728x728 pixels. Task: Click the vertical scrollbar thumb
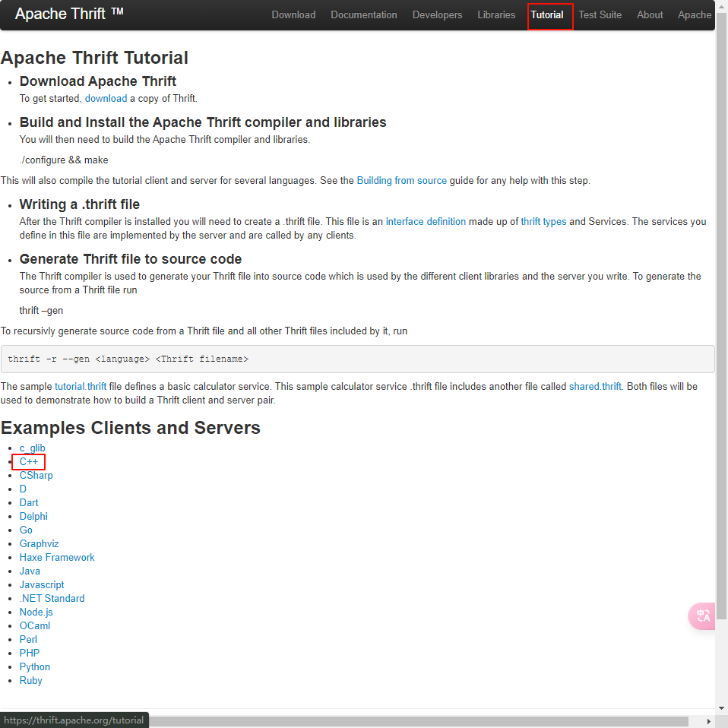point(721,315)
